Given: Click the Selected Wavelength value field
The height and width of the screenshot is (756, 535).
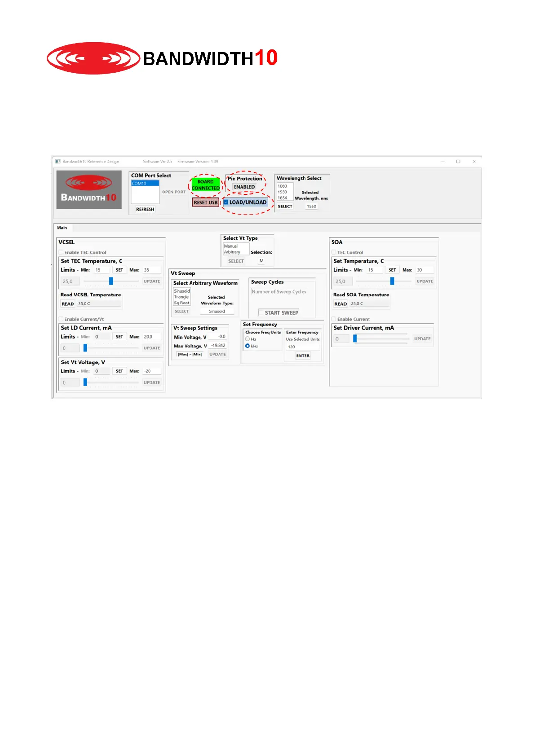Looking at the screenshot, I should point(312,207).
